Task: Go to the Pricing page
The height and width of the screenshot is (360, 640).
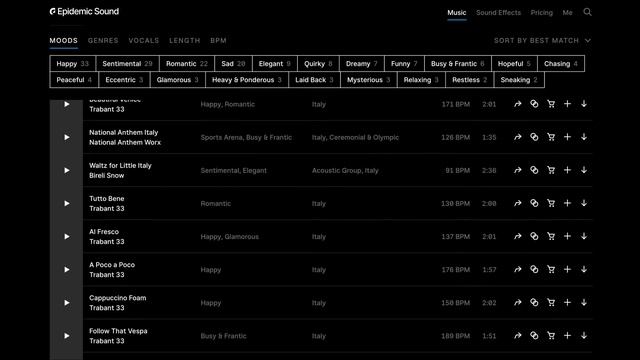Action: click(542, 13)
